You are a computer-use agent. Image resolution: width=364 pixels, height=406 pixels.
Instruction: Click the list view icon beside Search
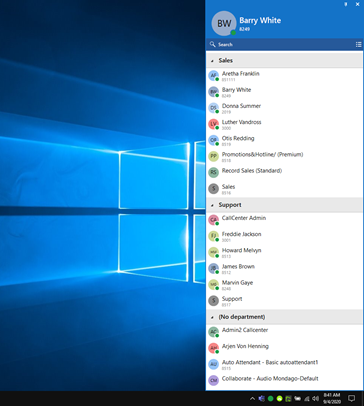click(358, 44)
